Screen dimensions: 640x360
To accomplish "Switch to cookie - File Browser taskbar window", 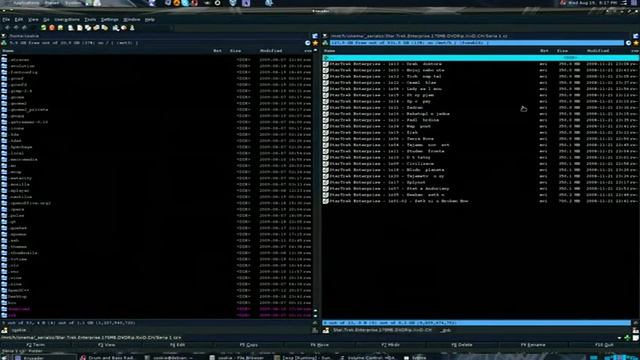I will [238, 358].
